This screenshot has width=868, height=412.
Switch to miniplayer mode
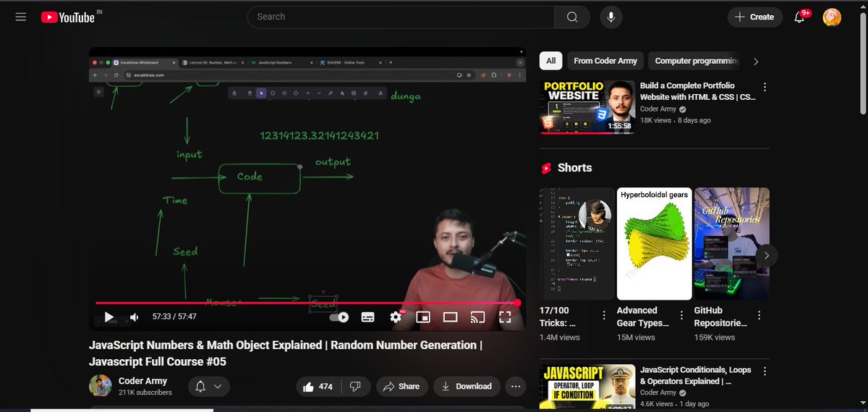[423, 317]
